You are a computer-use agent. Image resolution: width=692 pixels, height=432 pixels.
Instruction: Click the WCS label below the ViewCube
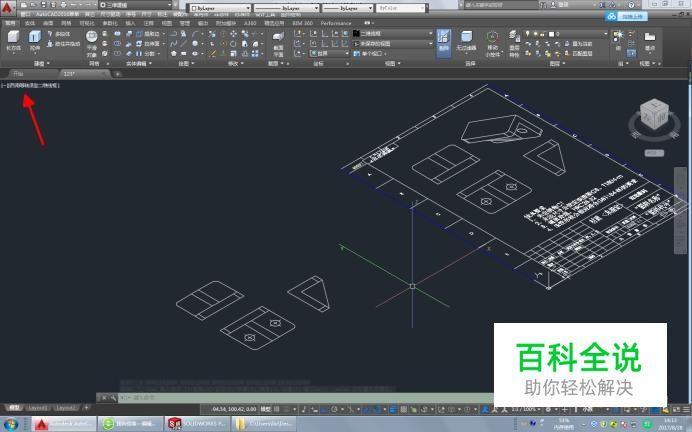654,153
